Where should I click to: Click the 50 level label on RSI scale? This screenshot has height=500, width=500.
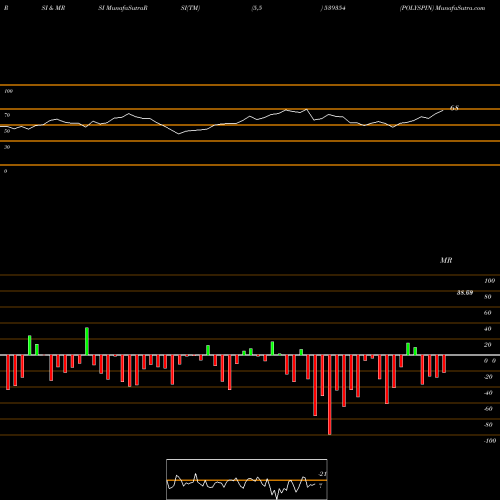(7, 131)
